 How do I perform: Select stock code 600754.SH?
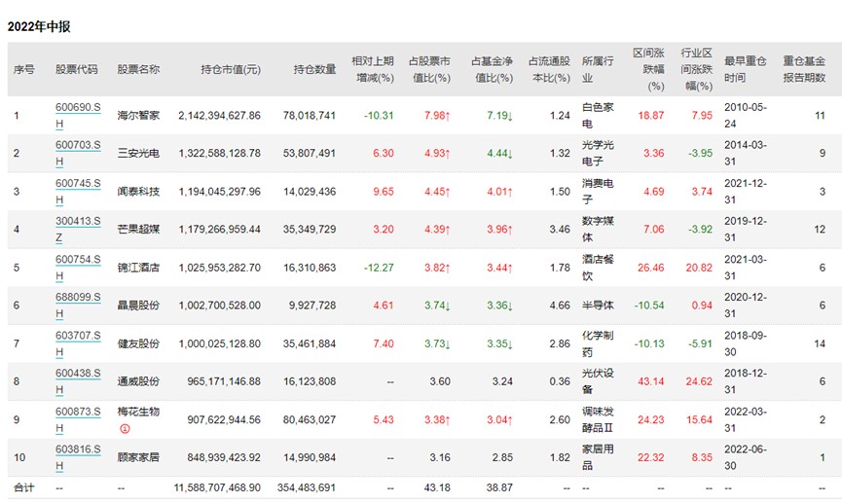click(x=77, y=267)
